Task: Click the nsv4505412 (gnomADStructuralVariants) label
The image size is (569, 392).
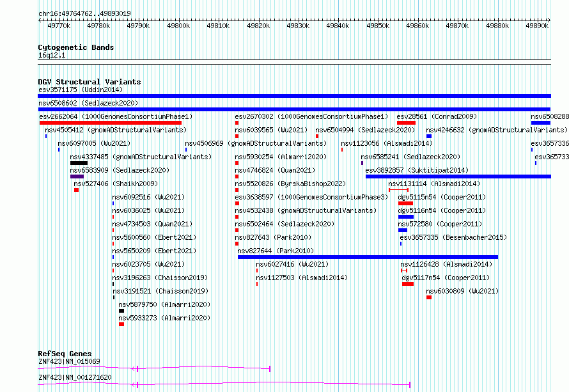Action: tap(116, 130)
